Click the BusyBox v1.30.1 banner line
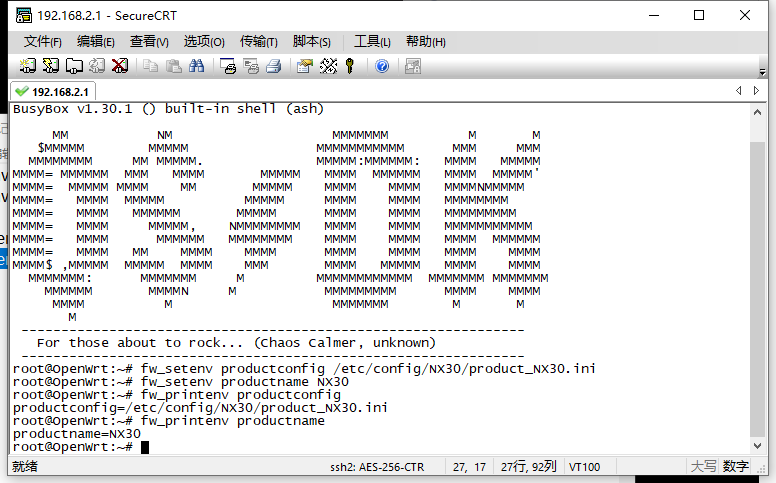The height and width of the screenshot is (483, 776). coord(168,109)
